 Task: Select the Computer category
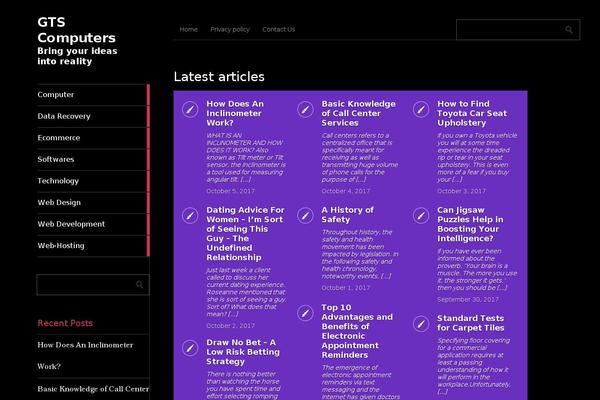[55, 95]
